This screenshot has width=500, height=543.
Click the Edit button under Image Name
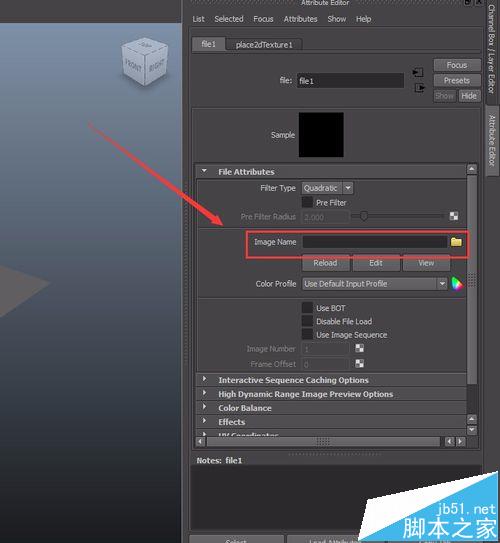point(376,263)
